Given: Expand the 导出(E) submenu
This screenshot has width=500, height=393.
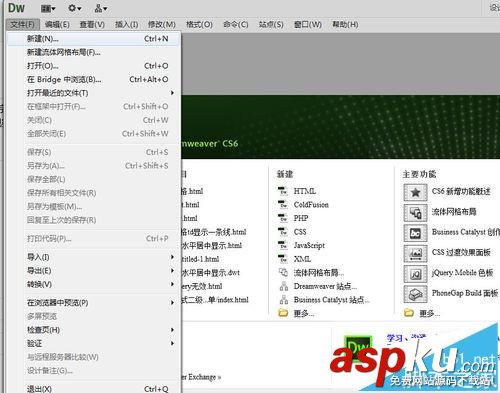Looking at the screenshot, I should pyautogui.click(x=93, y=271).
